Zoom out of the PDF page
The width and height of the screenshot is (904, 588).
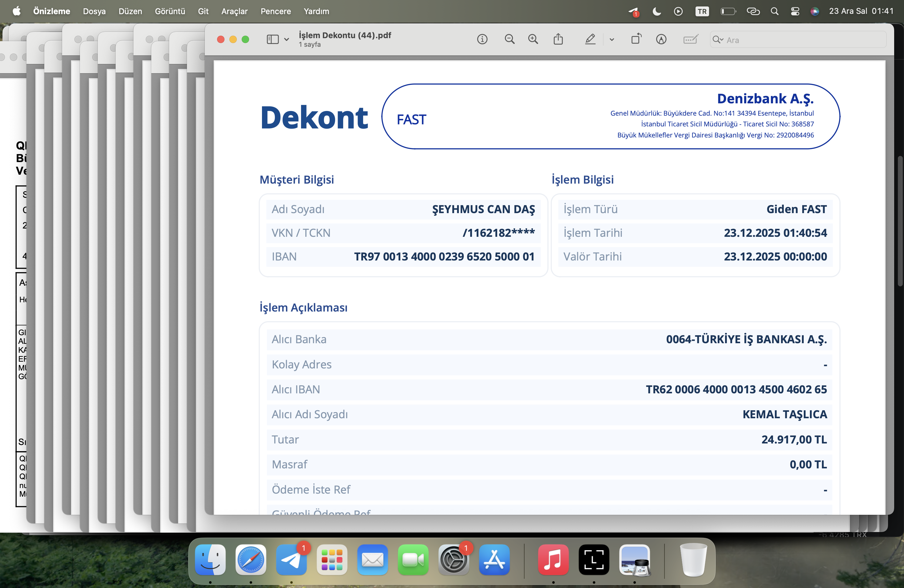pyautogui.click(x=509, y=39)
